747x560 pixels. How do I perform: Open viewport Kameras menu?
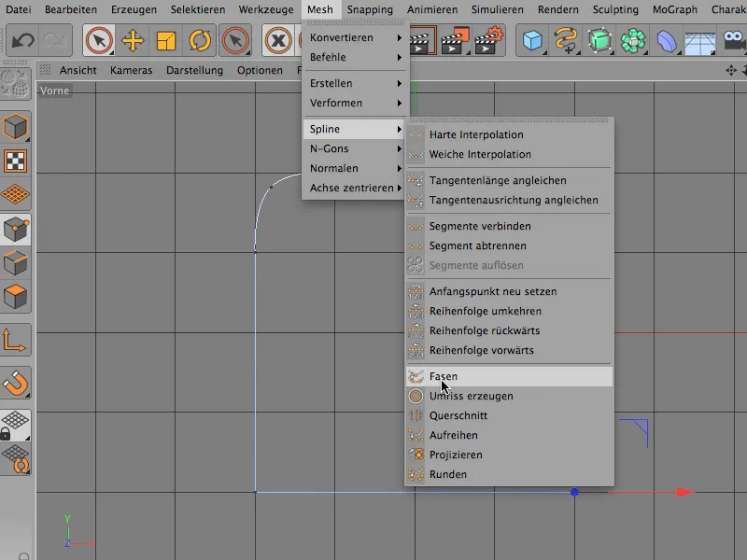click(x=131, y=71)
